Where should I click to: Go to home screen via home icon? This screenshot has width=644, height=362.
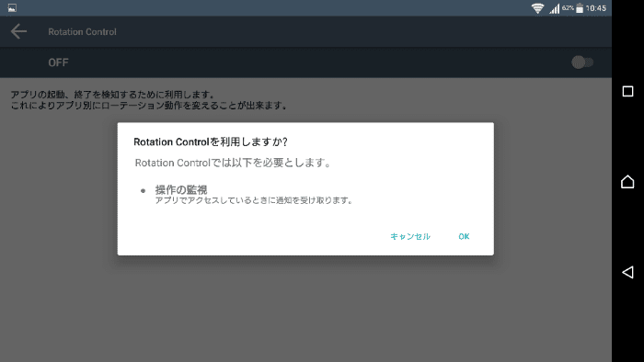(627, 181)
